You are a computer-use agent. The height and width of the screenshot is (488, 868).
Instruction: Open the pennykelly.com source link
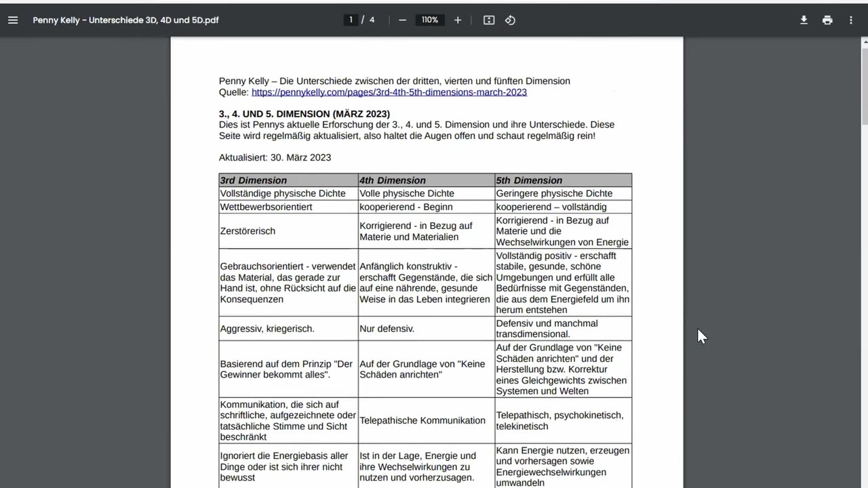pyautogui.click(x=389, y=92)
